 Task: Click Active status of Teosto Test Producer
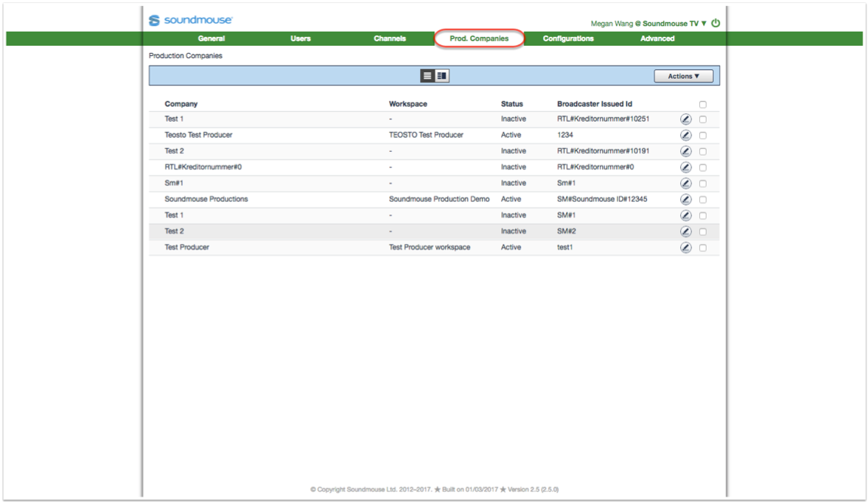pos(511,135)
